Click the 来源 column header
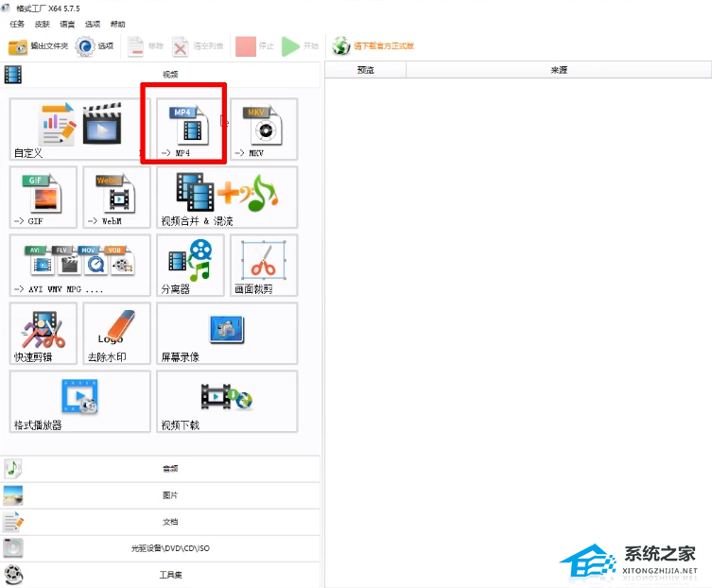 click(559, 70)
